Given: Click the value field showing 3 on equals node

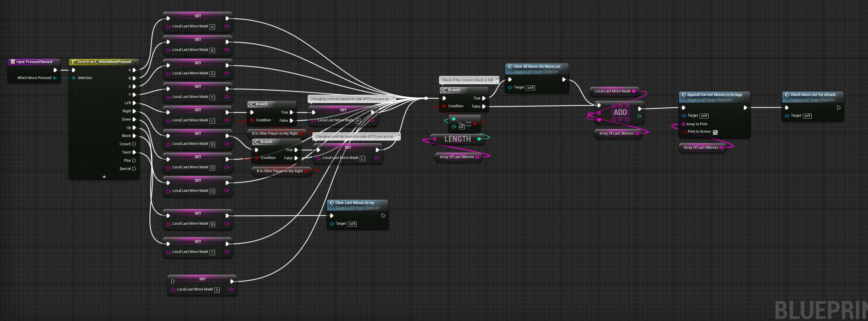Looking at the screenshot, I should [x=462, y=127].
